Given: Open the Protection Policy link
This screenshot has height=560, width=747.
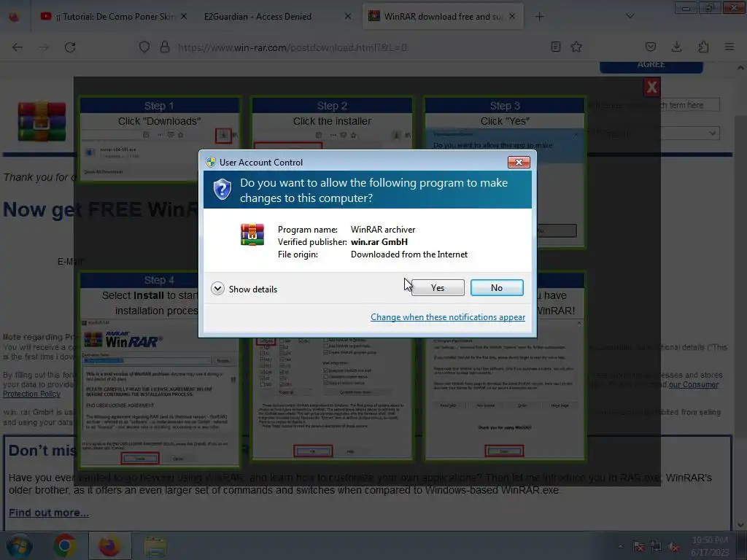Looking at the screenshot, I should pos(31,394).
